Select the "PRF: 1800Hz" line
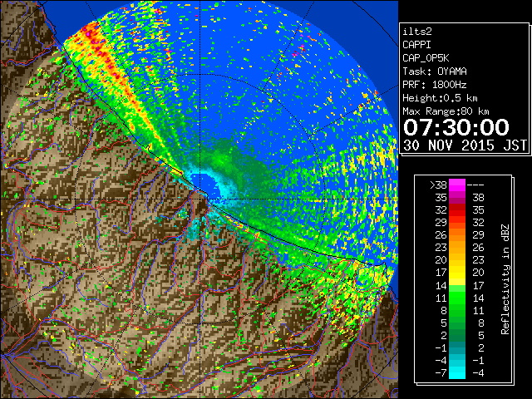Viewport: 532px width, 399px height. click(435, 85)
